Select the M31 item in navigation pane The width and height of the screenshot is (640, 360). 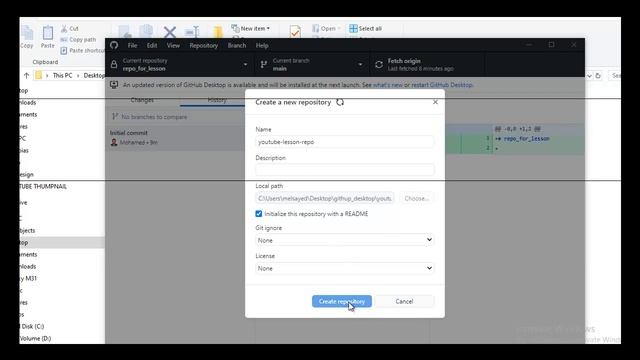click(x=29, y=278)
